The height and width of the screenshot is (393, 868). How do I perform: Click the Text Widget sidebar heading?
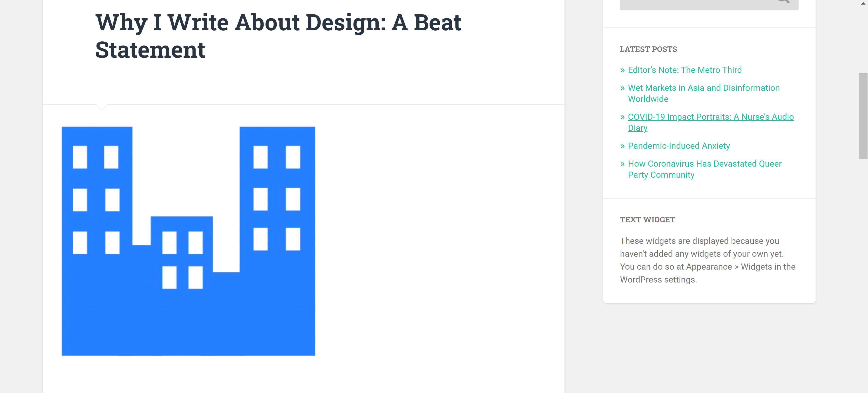tap(647, 220)
